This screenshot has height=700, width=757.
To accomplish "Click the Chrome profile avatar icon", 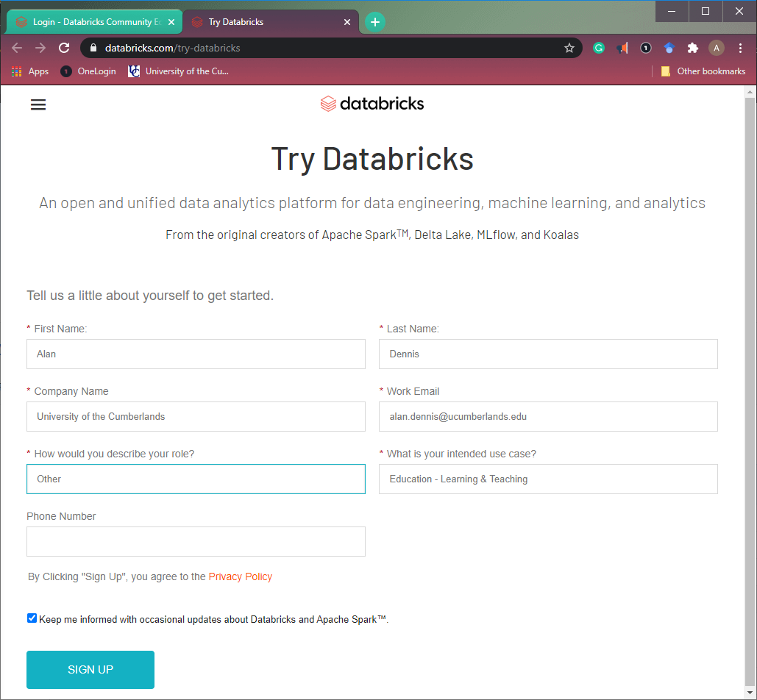I will point(716,47).
